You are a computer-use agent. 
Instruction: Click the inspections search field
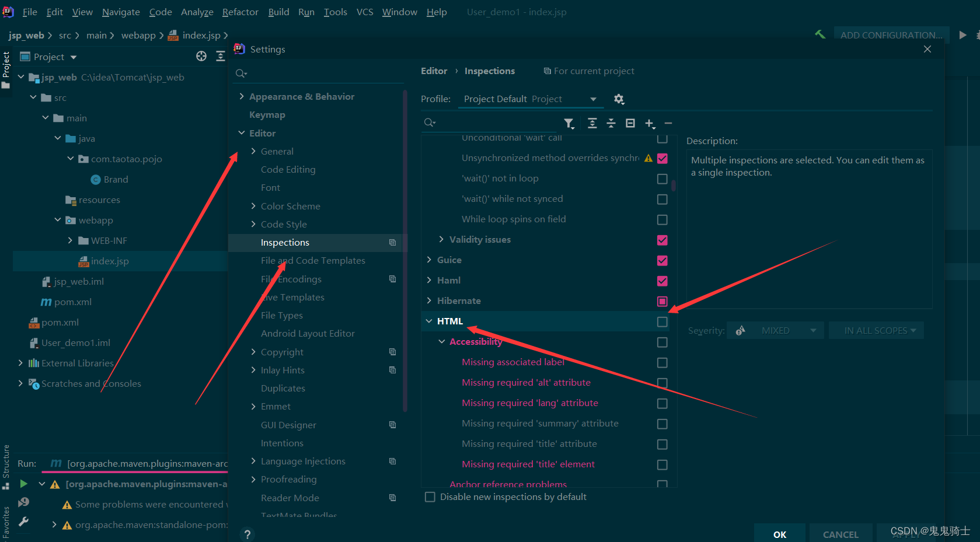tap(490, 123)
